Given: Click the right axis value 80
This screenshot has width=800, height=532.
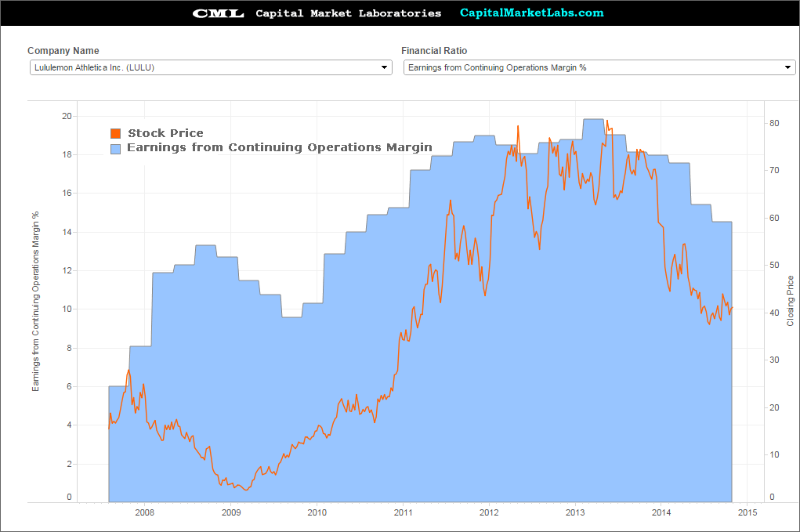Looking at the screenshot, I should coord(774,123).
